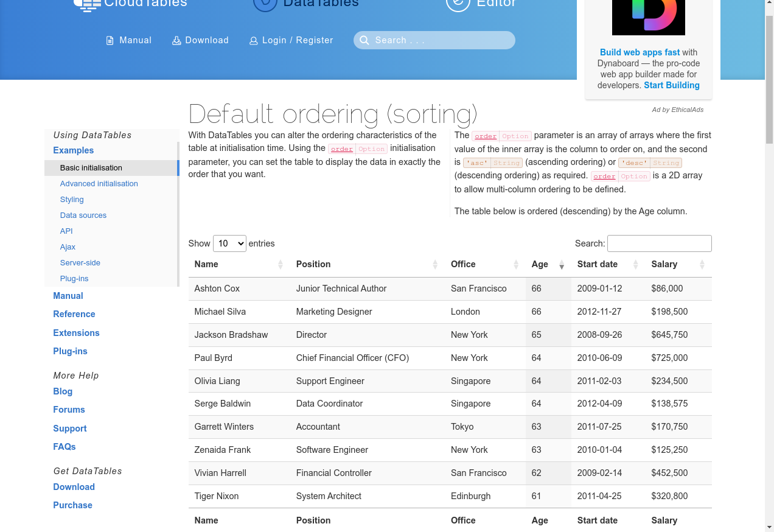
Task: Follow the Start Building ad link
Action: tap(671, 85)
